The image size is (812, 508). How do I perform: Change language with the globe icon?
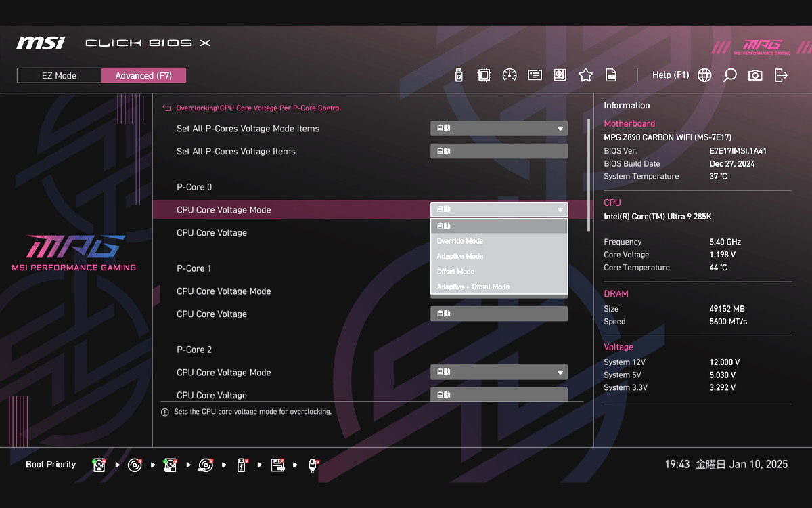coord(704,75)
